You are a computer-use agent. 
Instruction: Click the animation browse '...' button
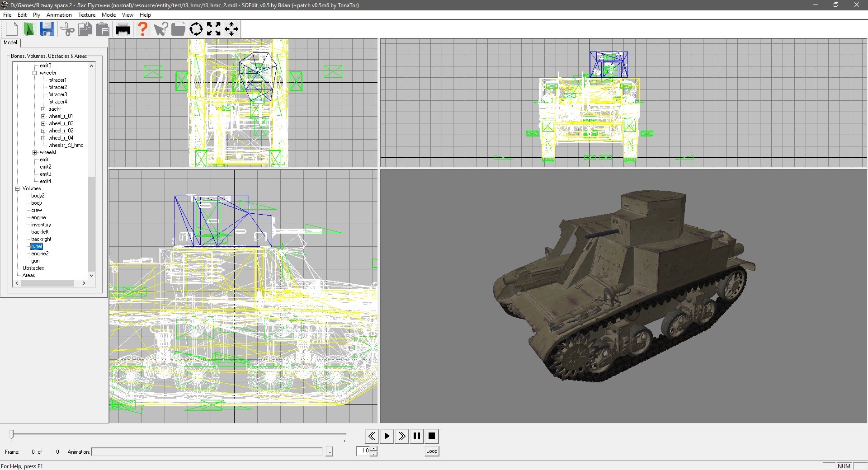(329, 451)
